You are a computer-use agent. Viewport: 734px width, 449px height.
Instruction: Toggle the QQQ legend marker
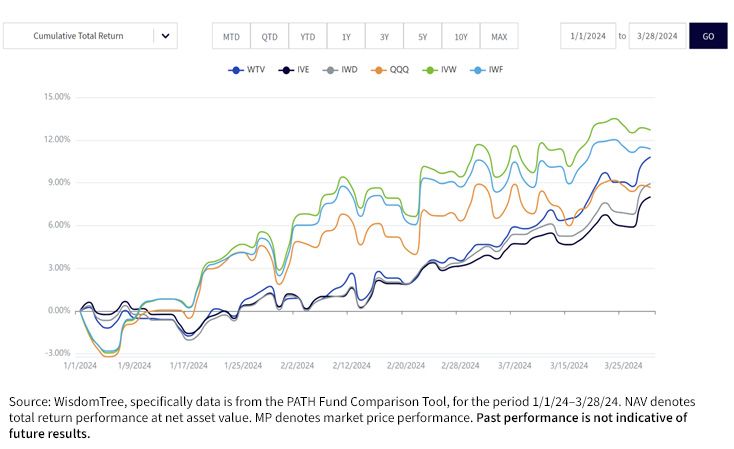(x=378, y=70)
